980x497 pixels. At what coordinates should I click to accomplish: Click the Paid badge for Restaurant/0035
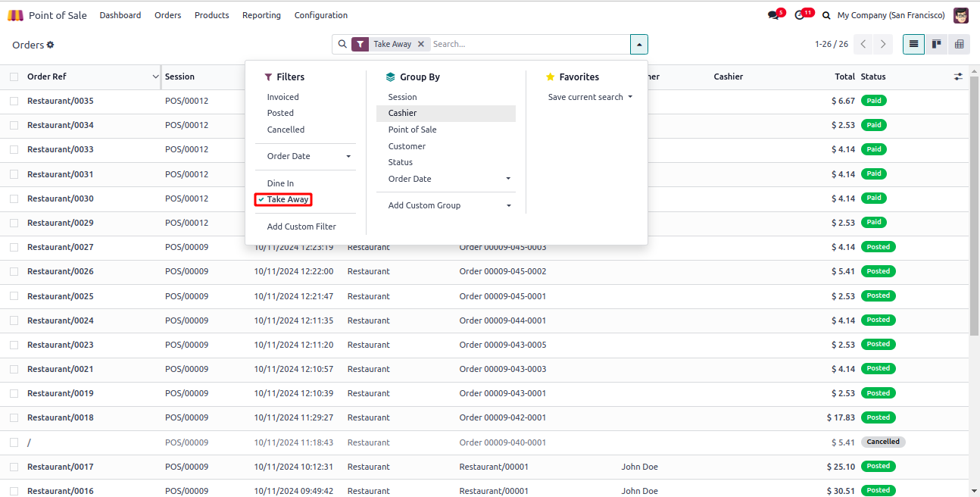coord(874,101)
